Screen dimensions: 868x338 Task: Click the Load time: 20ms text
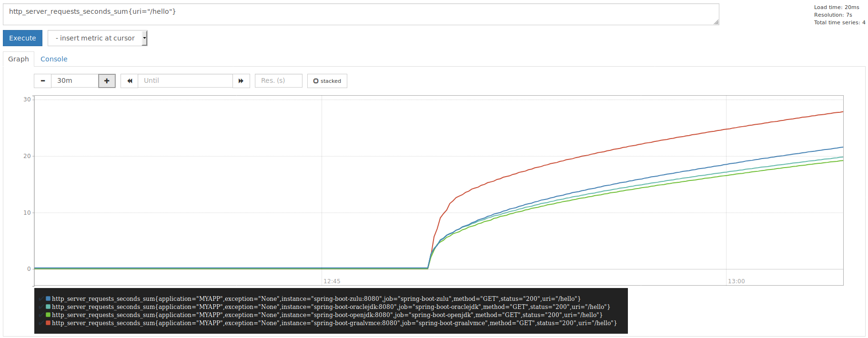coord(837,7)
